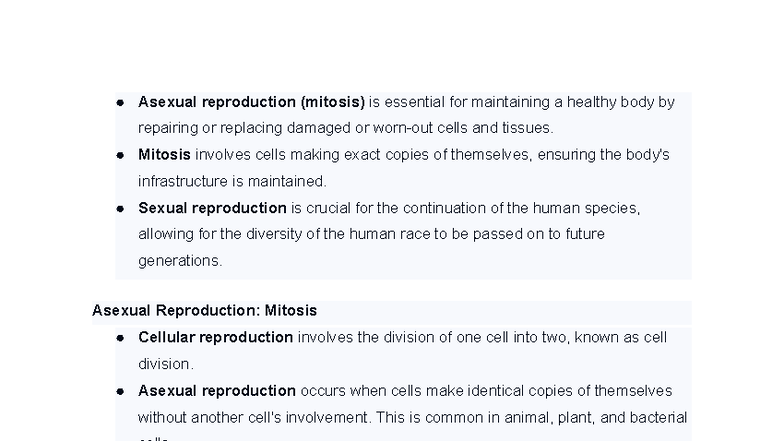
Task: Click the bullet point before 'Mitosis involves cells'
Action: 120,156
